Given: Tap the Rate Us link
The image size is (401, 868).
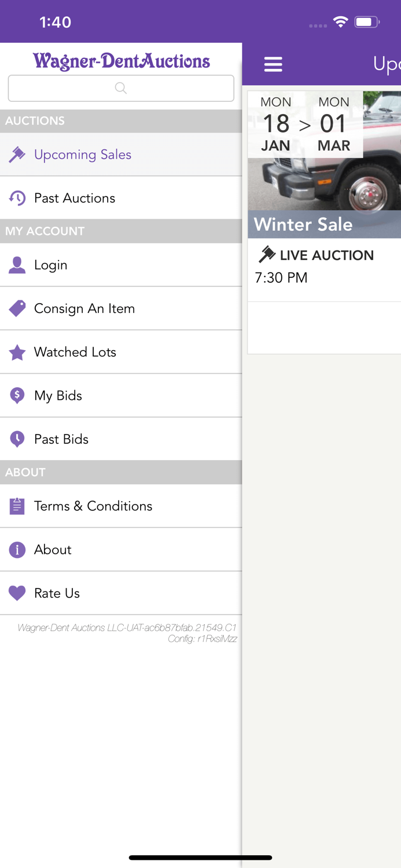Looking at the screenshot, I should click(x=56, y=593).
